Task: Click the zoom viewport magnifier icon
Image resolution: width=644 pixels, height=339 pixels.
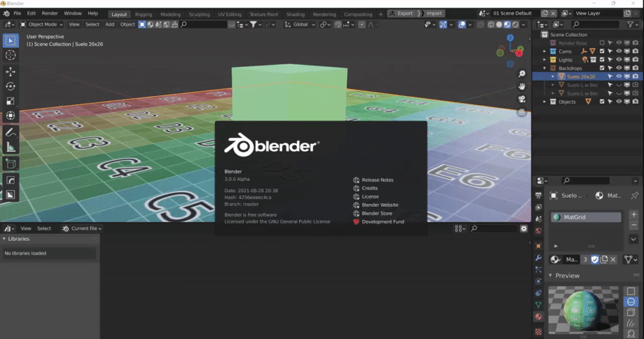Action: click(522, 74)
